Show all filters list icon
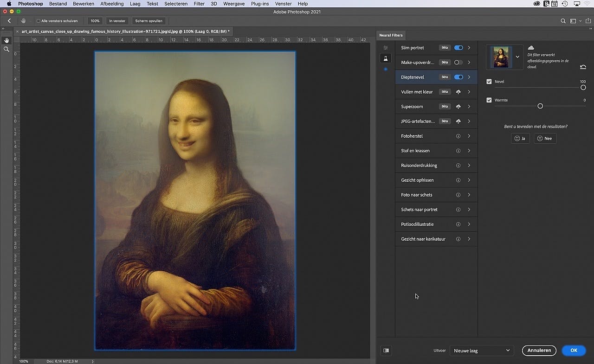This screenshot has height=364, width=594. [385, 48]
